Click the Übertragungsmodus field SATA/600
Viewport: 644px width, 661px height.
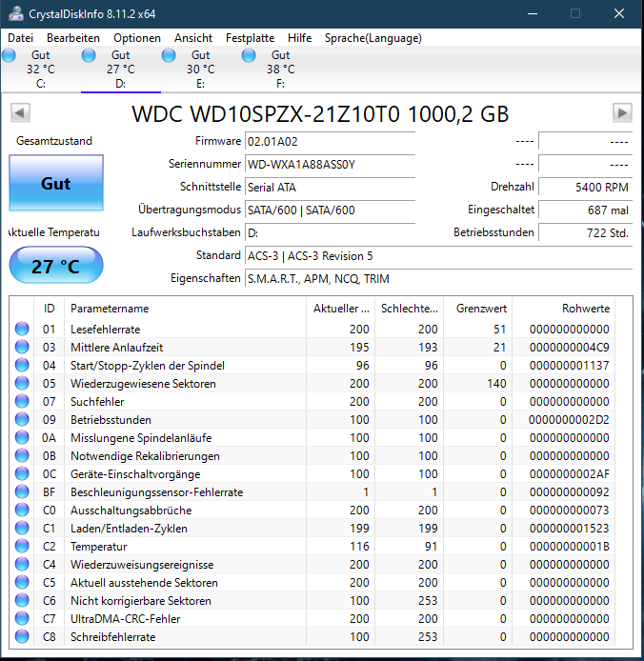click(x=331, y=210)
